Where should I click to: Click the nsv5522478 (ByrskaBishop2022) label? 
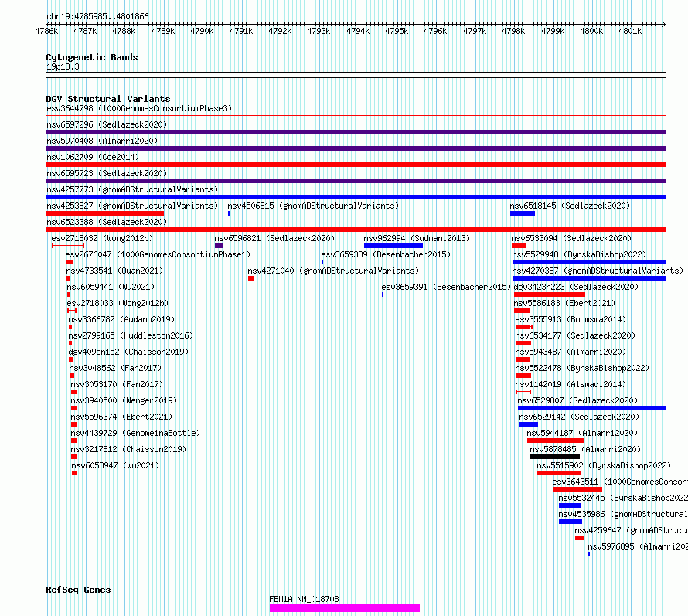pos(582,368)
